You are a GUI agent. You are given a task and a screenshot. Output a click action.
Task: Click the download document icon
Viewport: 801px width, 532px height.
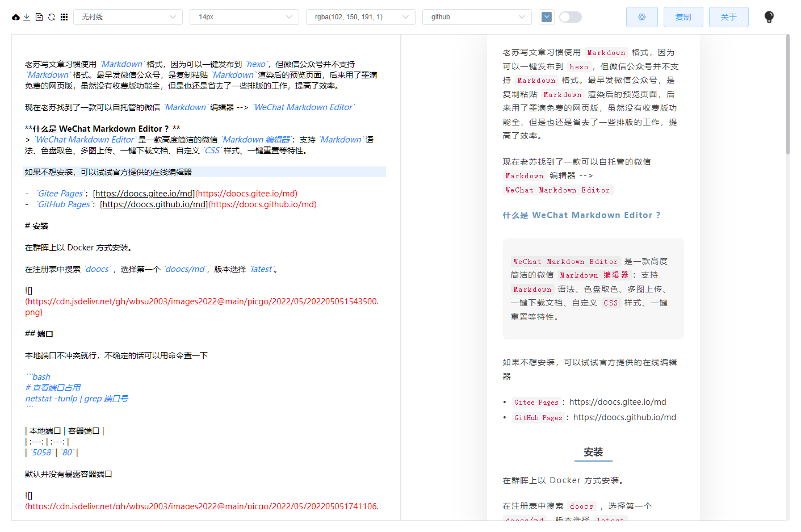(27, 17)
